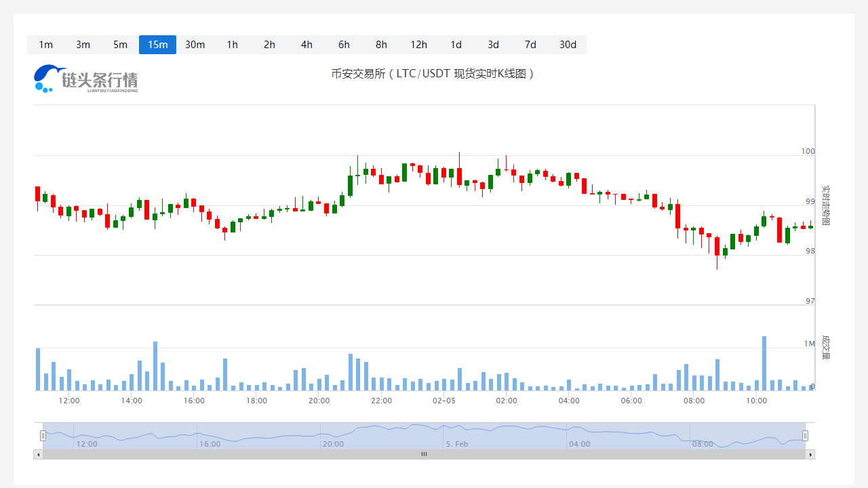
Task: Choose the 4h interval tab
Action: 307,45
